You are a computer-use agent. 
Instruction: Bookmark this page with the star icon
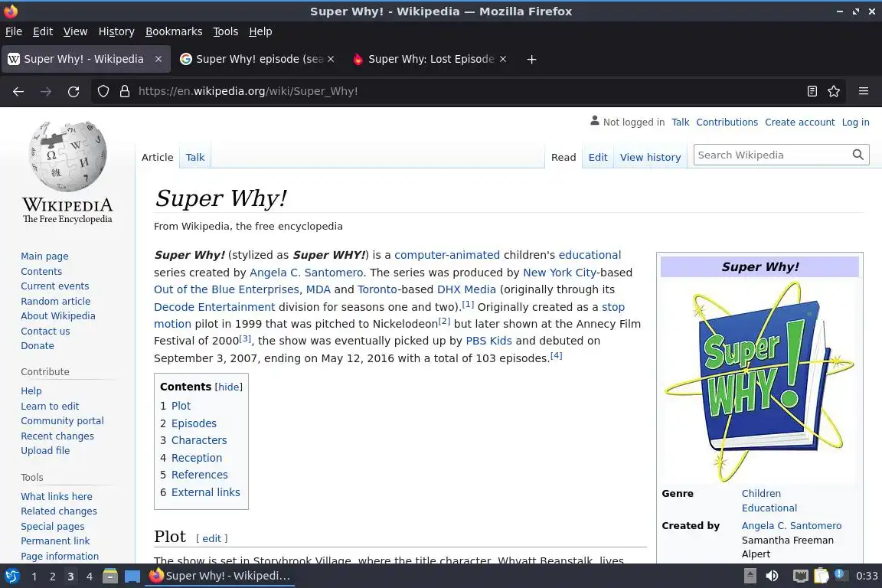tap(834, 91)
